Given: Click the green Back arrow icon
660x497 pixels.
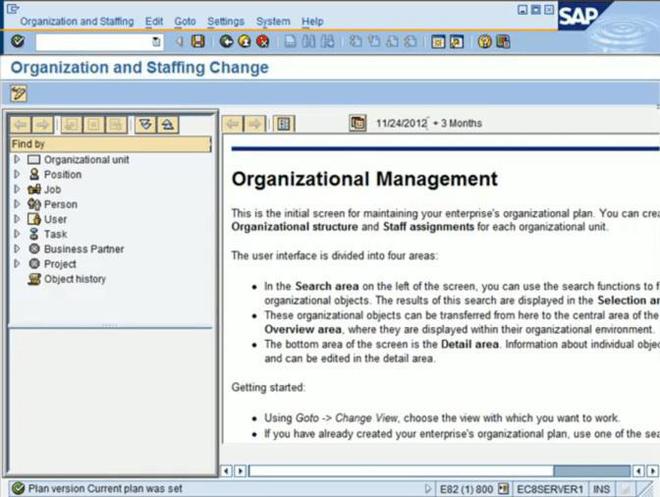Looking at the screenshot, I should (x=226, y=41).
